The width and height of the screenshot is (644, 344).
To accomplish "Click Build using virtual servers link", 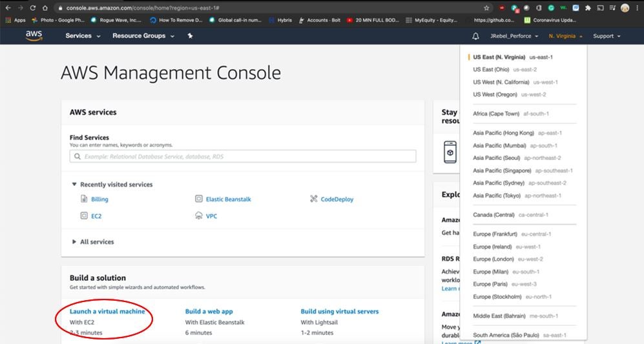I will coord(340,311).
